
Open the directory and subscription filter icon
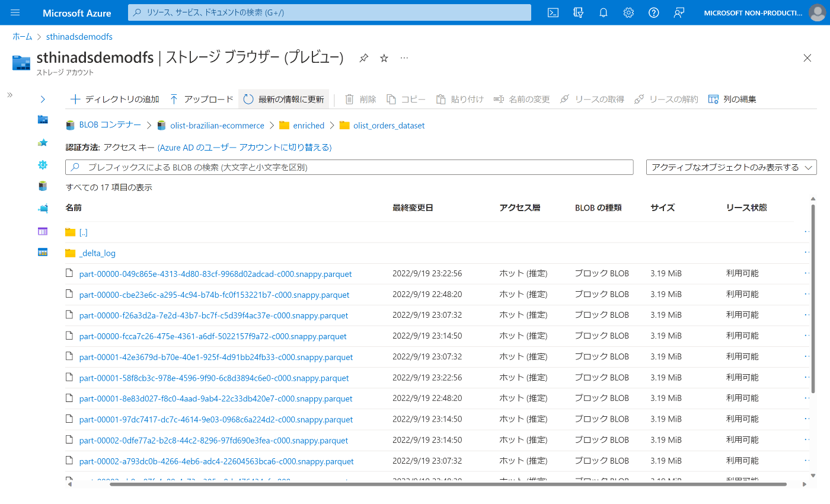[579, 12]
